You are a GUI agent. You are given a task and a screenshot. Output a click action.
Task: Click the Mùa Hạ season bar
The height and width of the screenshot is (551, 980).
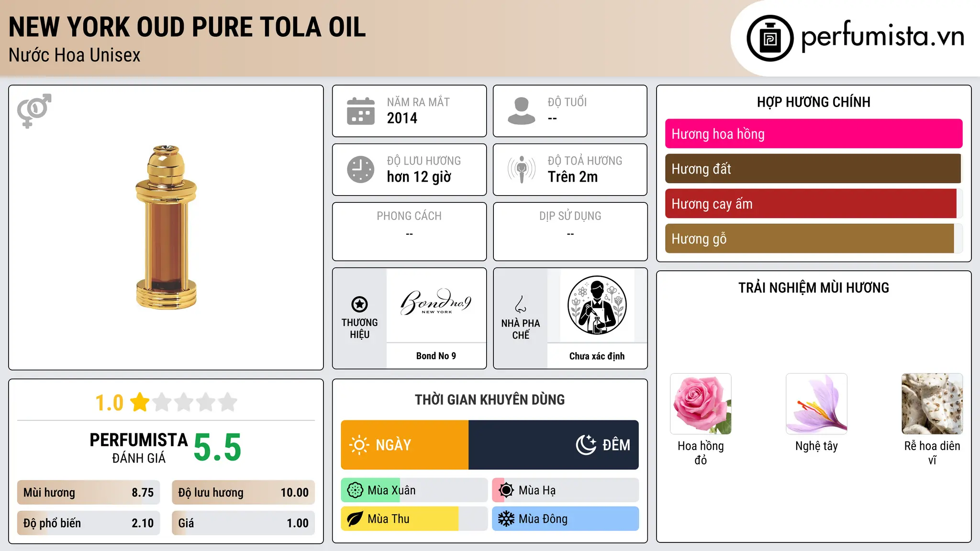coord(566,490)
